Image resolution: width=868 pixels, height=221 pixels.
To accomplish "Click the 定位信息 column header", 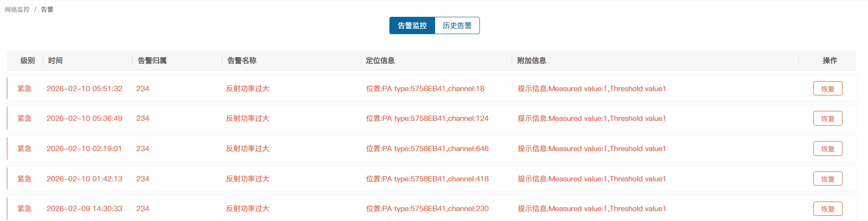I will point(380,60).
